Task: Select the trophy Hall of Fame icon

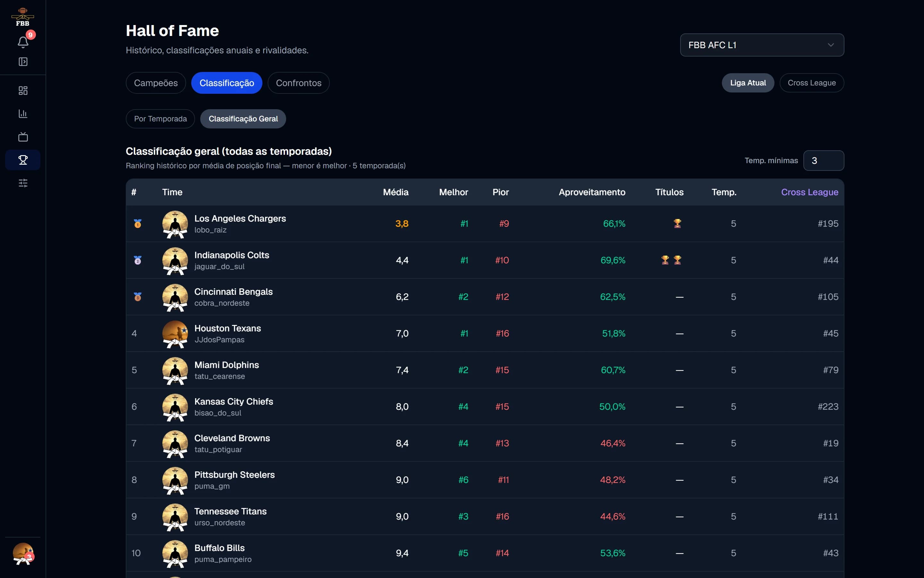Action: (23, 160)
